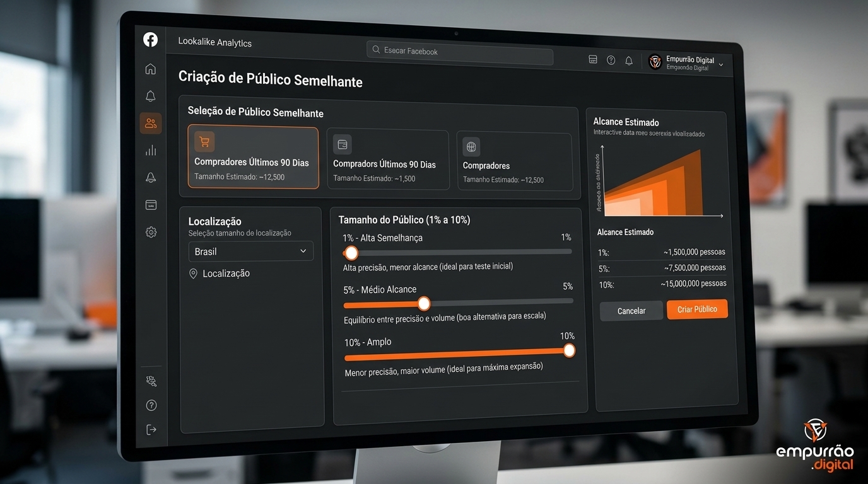Select the middle Compradores Últimos 90 Dias card
Screen dimensions: 868x484
pos(387,160)
